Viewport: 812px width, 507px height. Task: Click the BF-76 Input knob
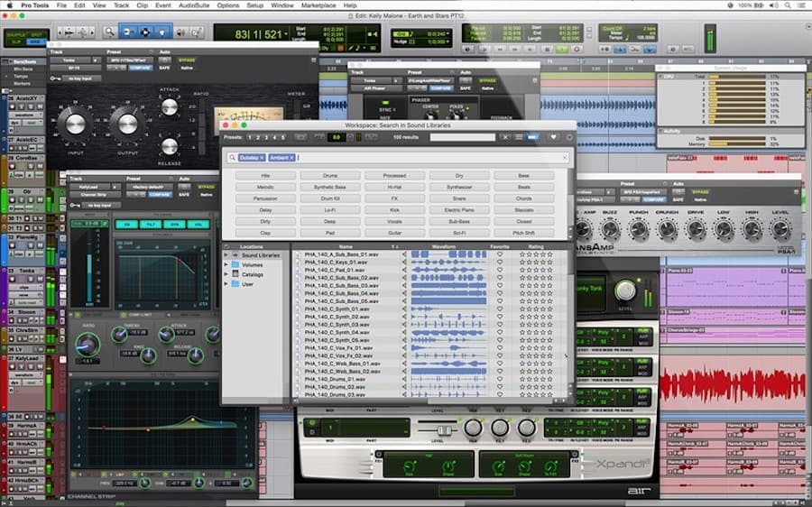tap(75, 124)
